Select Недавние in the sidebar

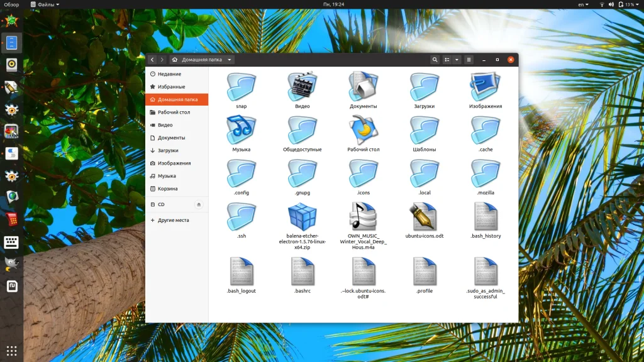pyautogui.click(x=169, y=74)
